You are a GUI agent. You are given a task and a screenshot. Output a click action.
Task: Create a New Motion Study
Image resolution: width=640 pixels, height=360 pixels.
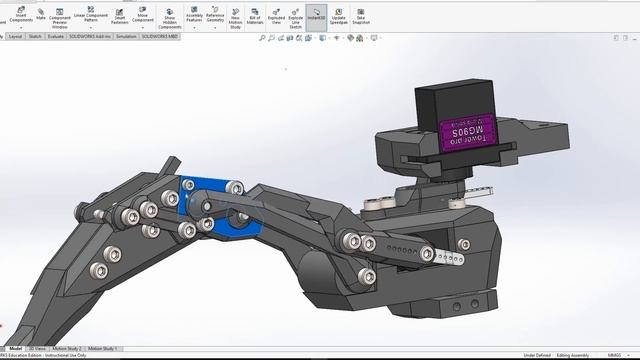click(235, 19)
